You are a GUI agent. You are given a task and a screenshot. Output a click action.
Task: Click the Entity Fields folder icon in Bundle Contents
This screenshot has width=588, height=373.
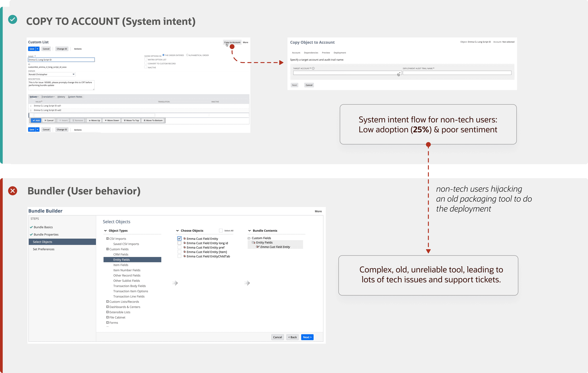point(253,242)
